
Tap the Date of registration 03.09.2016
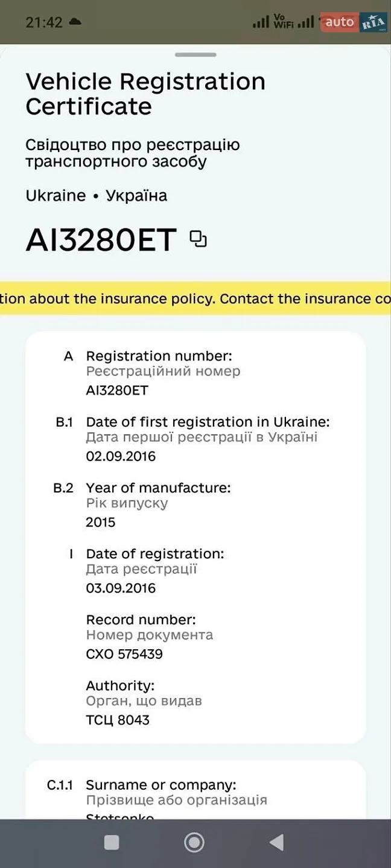(121, 588)
